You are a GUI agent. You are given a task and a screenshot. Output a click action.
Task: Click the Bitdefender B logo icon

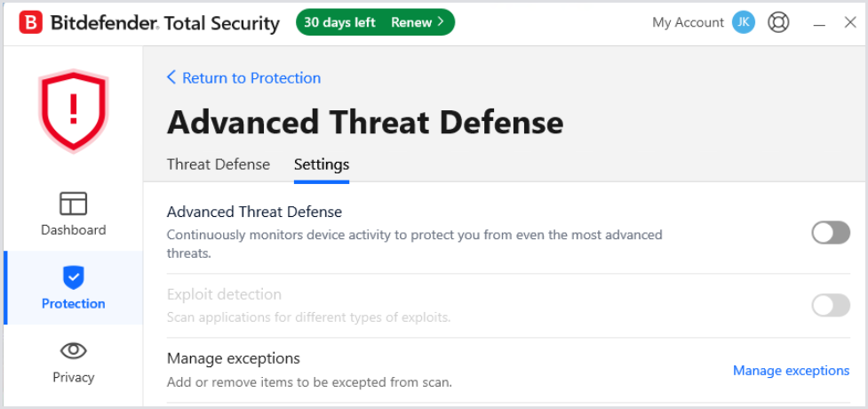pos(30,23)
